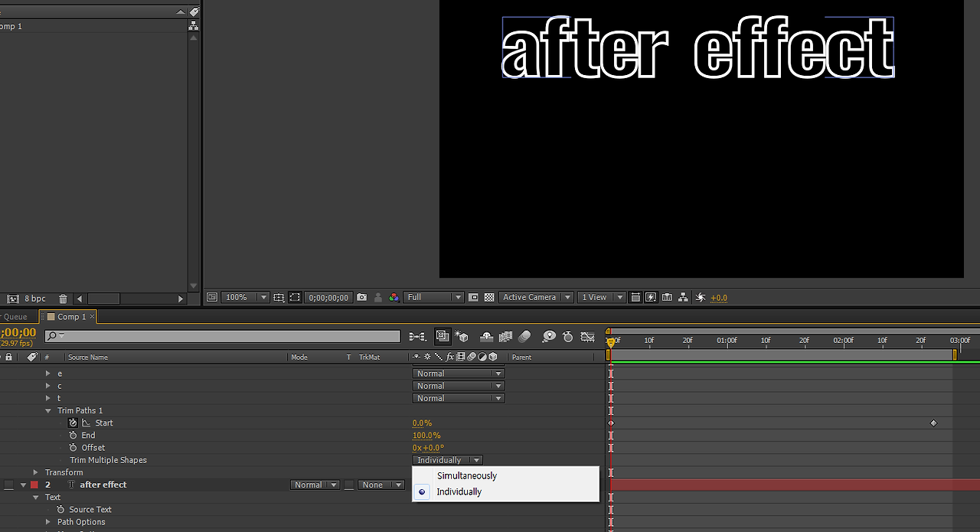
Task: Toggle End property stopwatch
Action: tap(73, 435)
